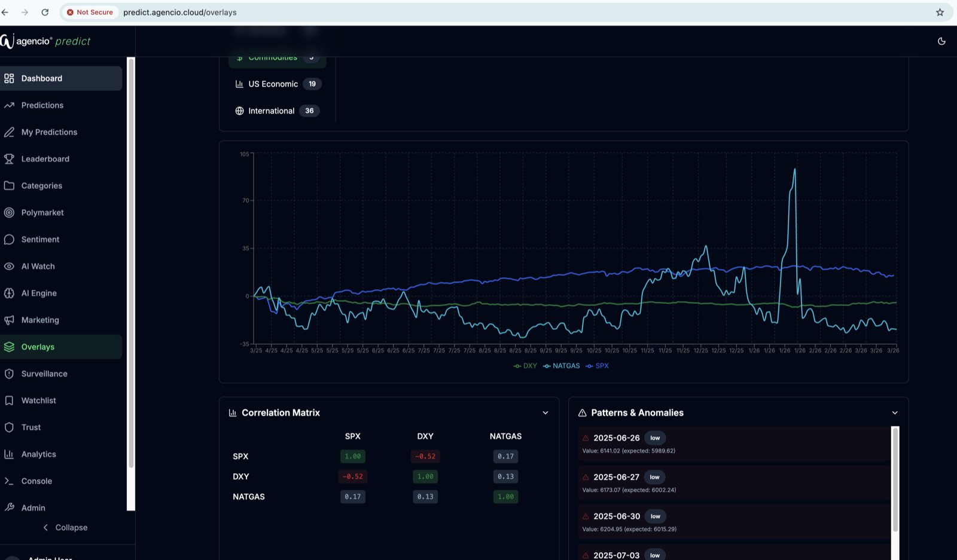Viewport: 957px width, 560px height.
Task: Open the Leaderboard menu item
Action: coord(61,159)
